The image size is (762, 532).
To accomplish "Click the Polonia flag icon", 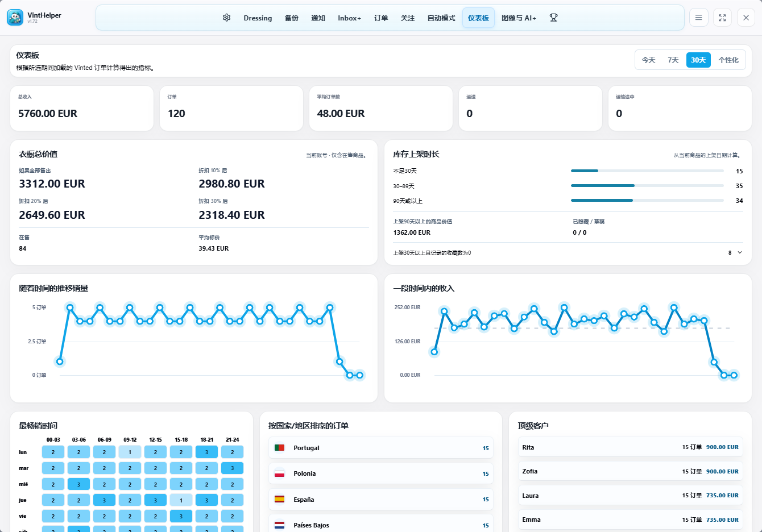I will point(279,473).
